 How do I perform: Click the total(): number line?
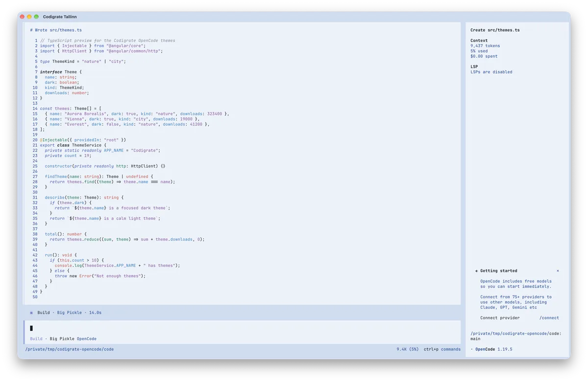[66, 234]
